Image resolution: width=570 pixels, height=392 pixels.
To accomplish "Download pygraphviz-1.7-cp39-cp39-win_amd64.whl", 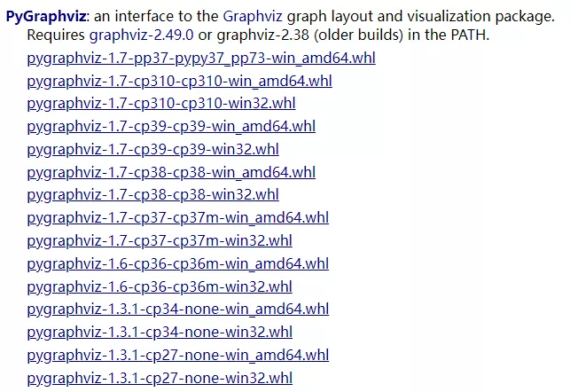I will [x=171, y=127].
